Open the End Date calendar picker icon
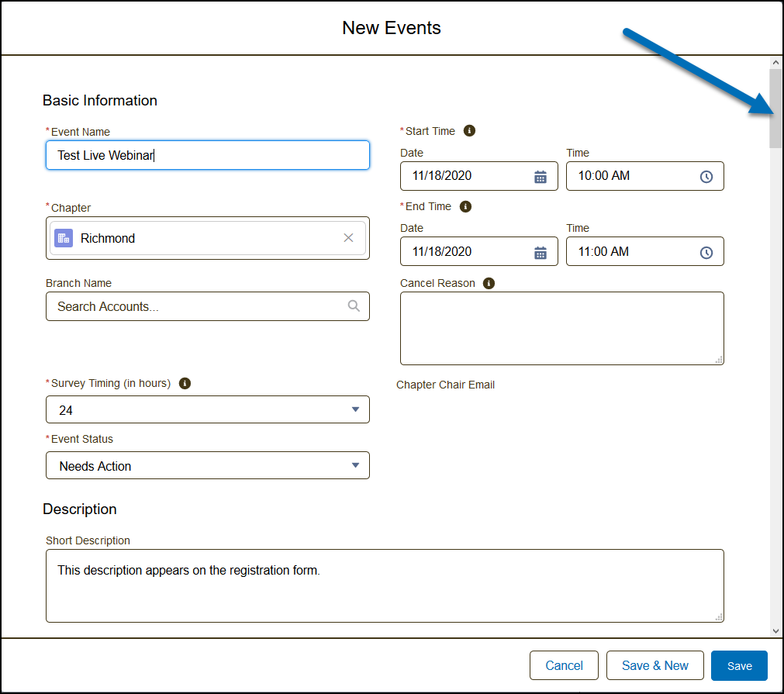Image resolution: width=784 pixels, height=694 pixels. point(541,253)
